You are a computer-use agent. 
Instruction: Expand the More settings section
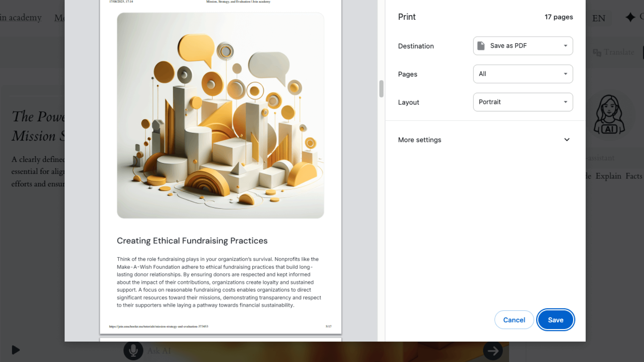coord(485,140)
